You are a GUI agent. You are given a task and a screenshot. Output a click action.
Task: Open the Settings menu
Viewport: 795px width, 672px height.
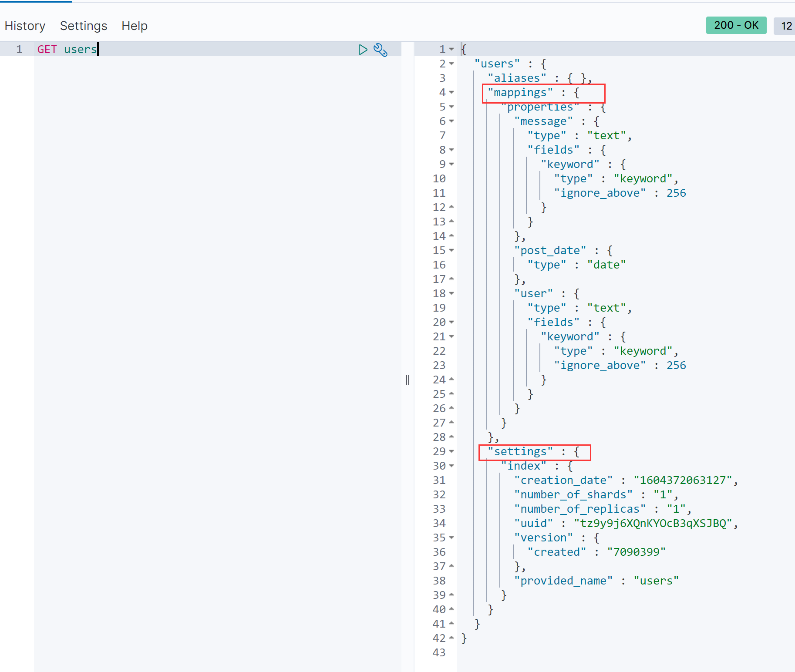tap(84, 26)
